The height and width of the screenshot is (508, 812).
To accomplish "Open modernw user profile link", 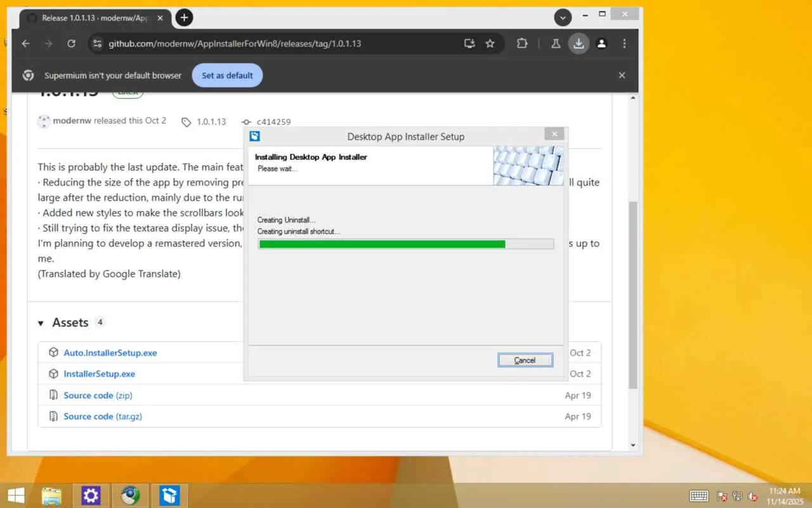I will tap(72, 121).
